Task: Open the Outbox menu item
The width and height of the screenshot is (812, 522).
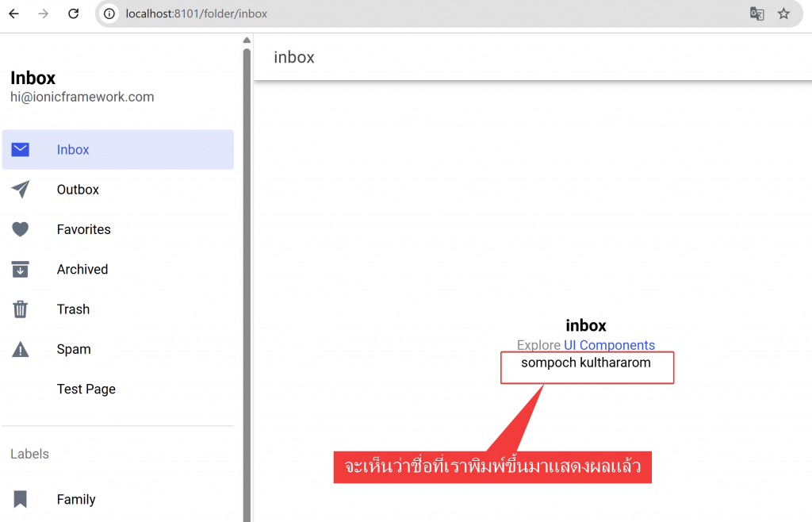Action: pos(78,190)
